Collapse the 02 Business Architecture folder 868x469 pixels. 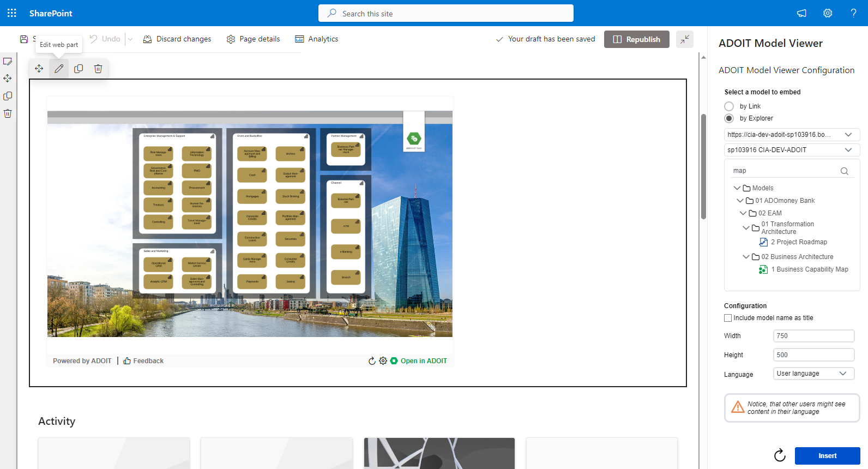click(x=746, y=257)
